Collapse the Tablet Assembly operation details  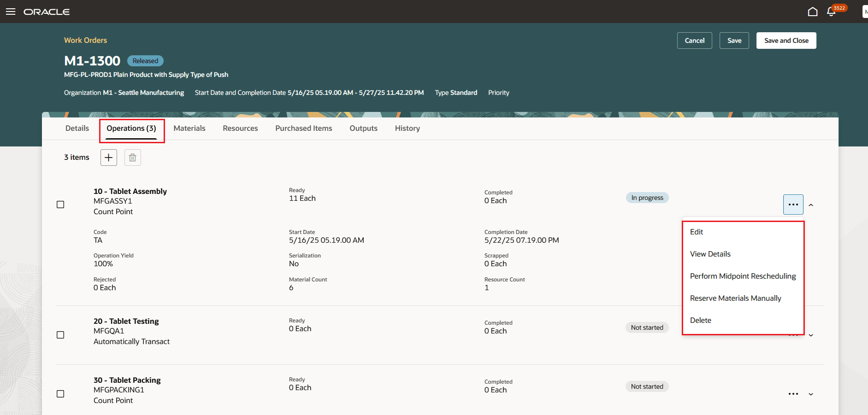point(811,205)
